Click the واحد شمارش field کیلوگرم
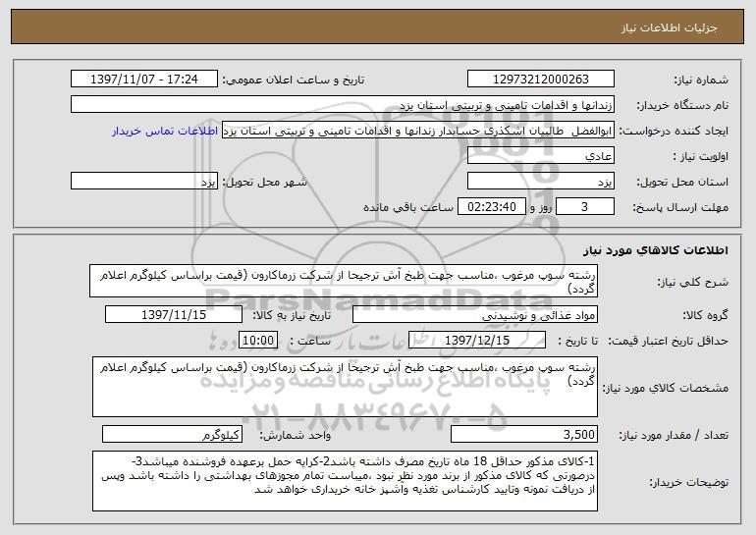 (x=172, y=434)
